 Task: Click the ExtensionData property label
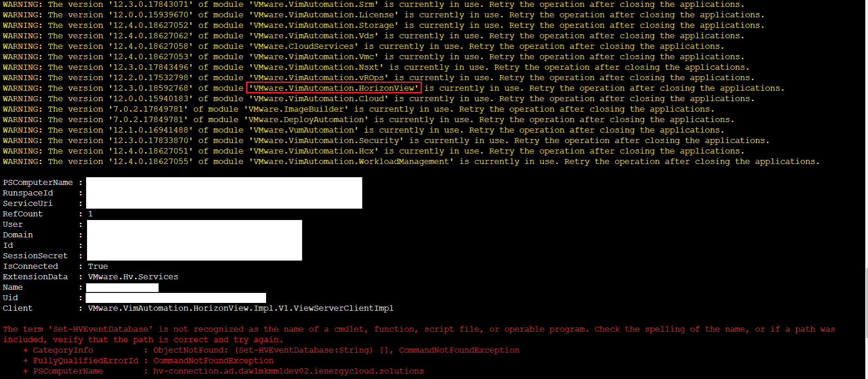[x=35, y=277]
